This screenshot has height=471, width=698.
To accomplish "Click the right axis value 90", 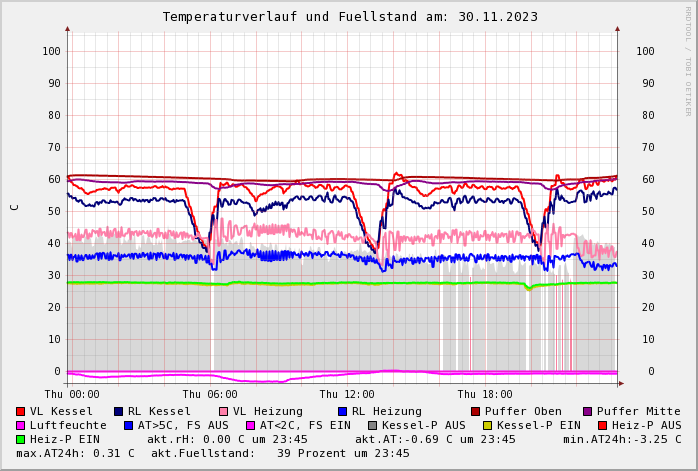I will point(648,84).
